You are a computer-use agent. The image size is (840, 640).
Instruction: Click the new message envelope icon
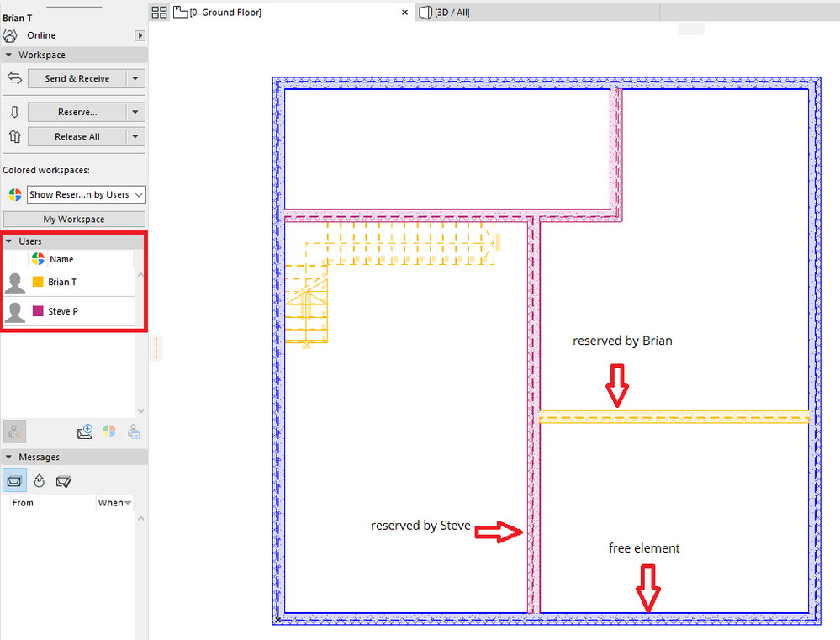(85, 432)
